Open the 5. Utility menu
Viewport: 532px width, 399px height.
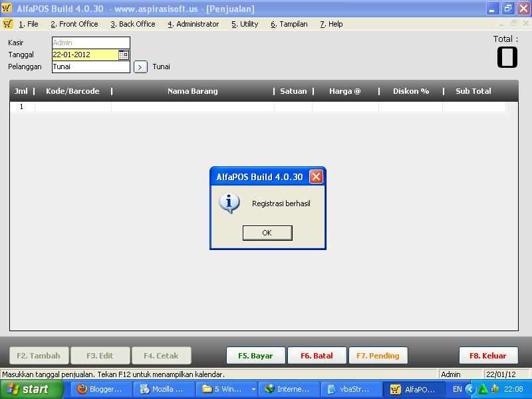245,24
